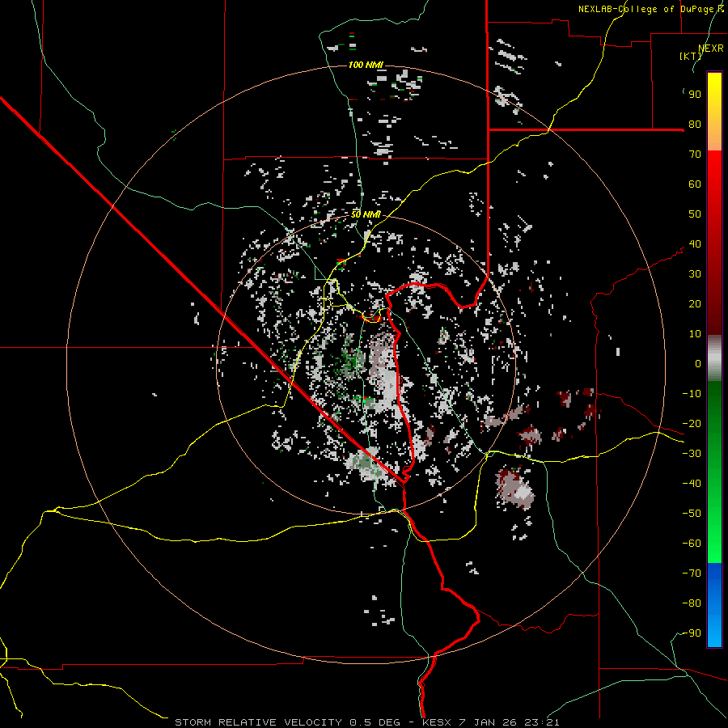Click the -40 scale value
Viewport: 728px width, 728px height.
pos(692,484)
